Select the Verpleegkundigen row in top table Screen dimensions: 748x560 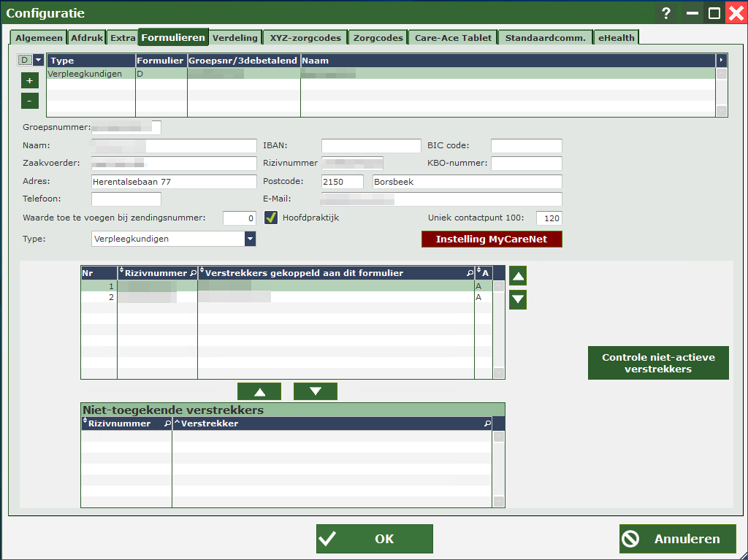[91, 74]
